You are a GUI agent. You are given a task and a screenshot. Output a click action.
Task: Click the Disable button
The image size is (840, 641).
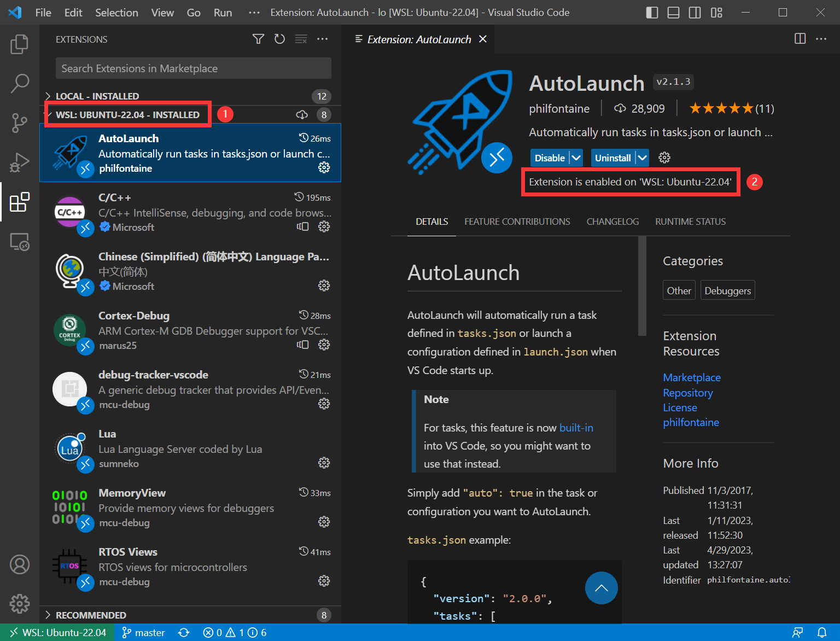pos(550,158)
